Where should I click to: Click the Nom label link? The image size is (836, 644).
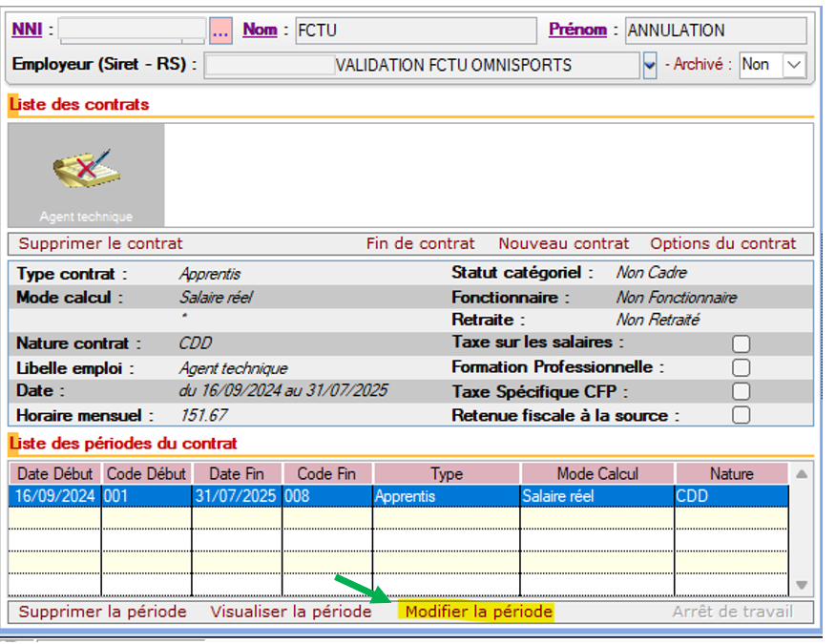point(260,30)
